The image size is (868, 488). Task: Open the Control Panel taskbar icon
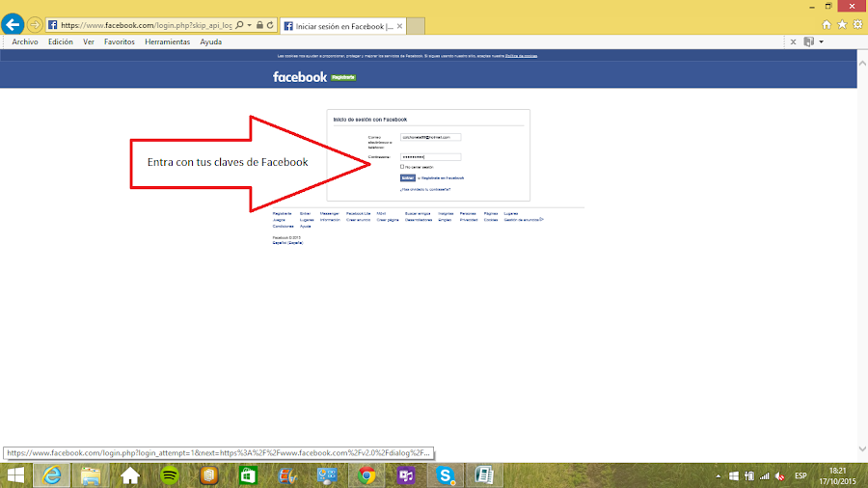[x=327, y=475]
